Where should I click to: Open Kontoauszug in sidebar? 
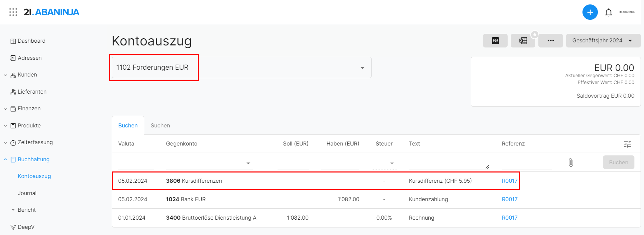(x=34, y=176)
